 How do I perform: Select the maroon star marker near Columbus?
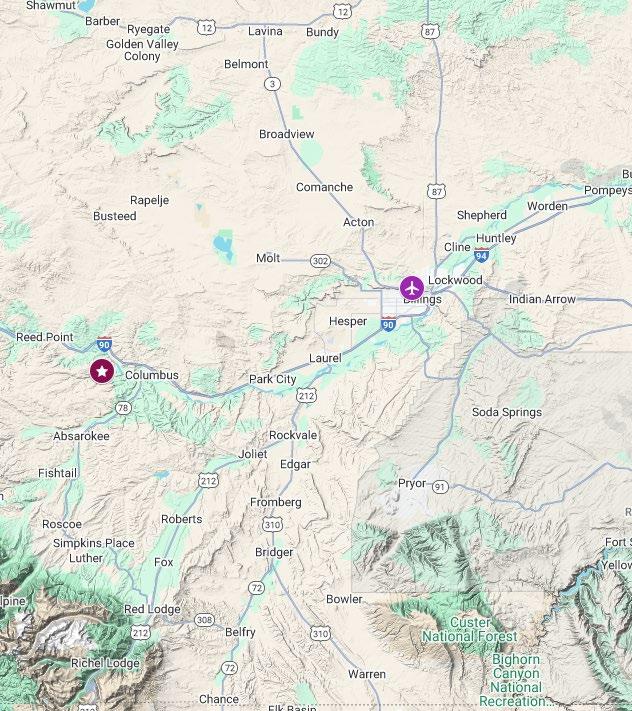pos(102,371)
